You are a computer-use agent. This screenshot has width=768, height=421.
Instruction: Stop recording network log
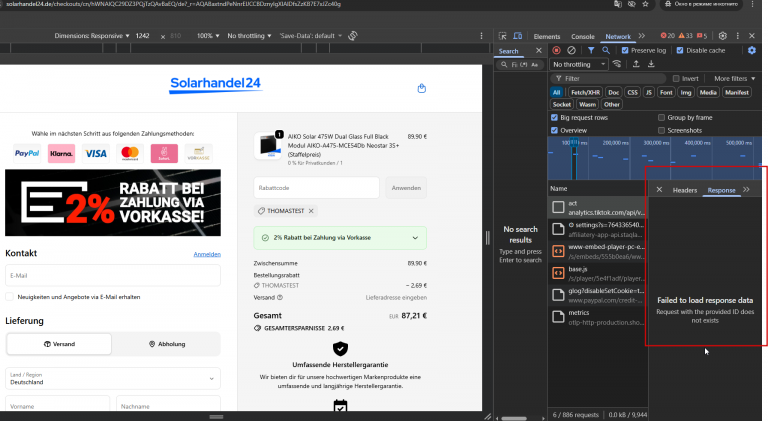pyautogui.click(x=556, y=50)
